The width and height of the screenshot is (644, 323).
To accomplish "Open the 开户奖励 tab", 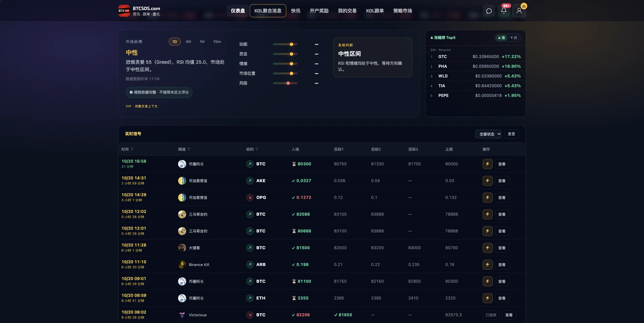I will coord(319,11).
